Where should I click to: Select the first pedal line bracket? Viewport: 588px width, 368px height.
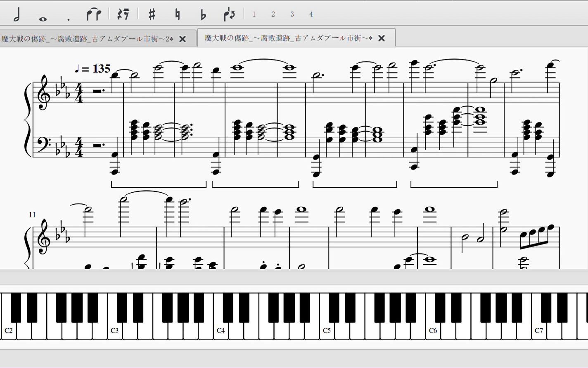click(159, 184)
